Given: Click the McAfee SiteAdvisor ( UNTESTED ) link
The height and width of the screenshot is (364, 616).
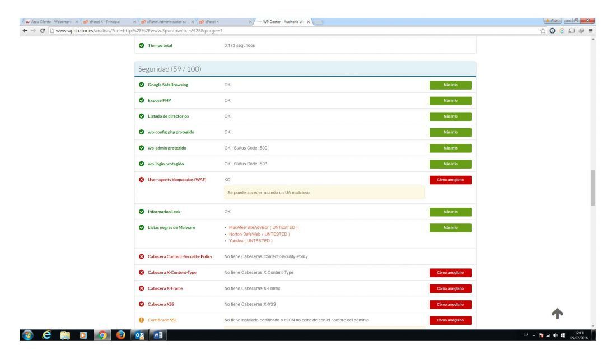Looking at the screenshot, I should pos(263,227).
